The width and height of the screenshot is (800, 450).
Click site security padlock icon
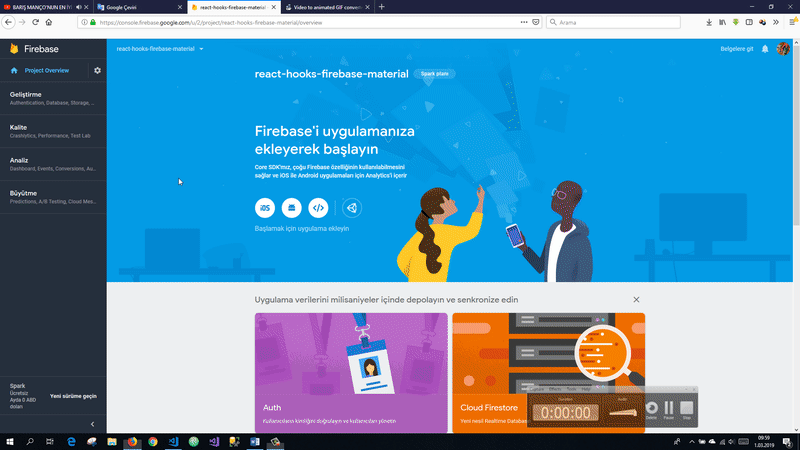tap(93, 22)
